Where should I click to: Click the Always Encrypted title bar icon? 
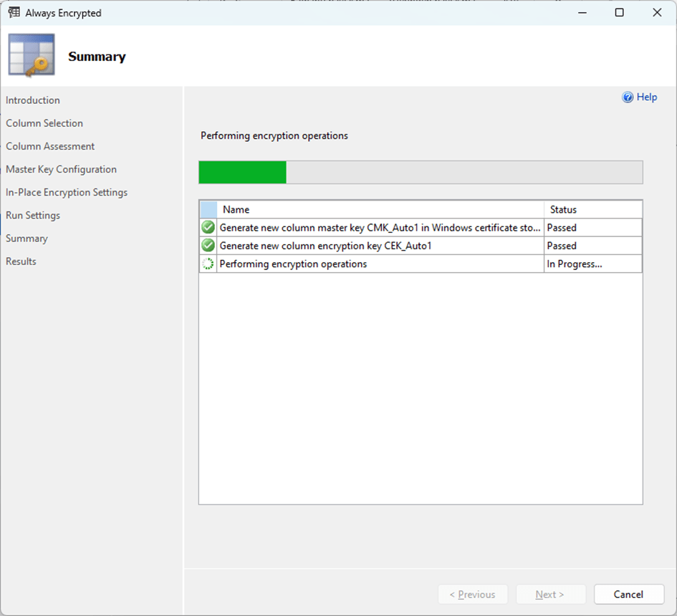tap(14, 12)
